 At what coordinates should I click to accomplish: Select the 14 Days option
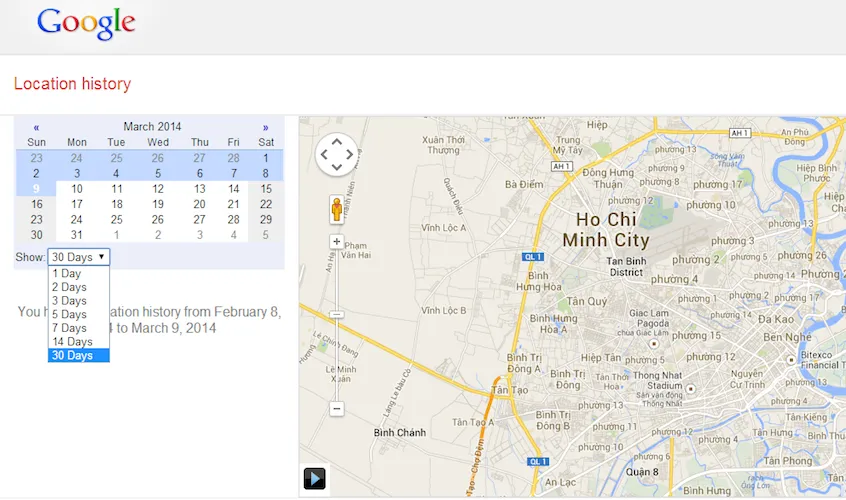coord(72,342)
